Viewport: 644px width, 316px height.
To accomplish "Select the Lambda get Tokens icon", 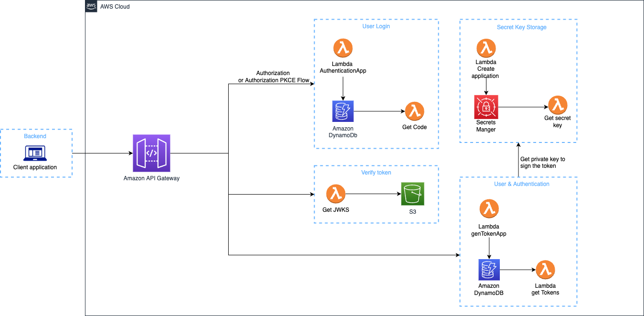I will [545, 270].
